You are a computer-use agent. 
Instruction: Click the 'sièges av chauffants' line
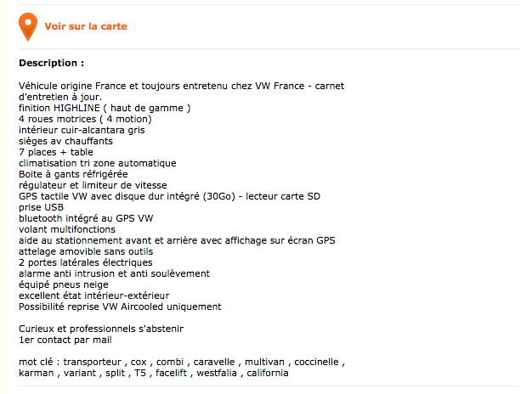pos(65,141)
